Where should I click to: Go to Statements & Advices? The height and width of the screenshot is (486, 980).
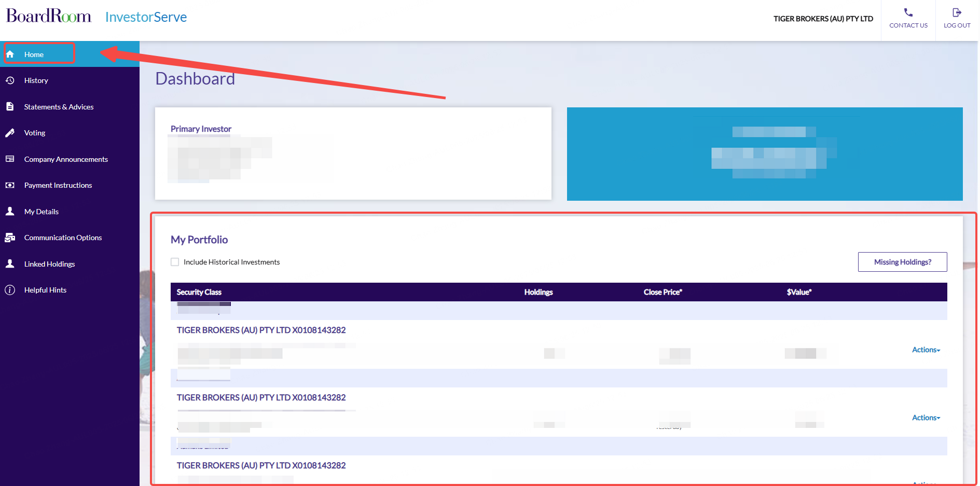click(x=70, y=106)
